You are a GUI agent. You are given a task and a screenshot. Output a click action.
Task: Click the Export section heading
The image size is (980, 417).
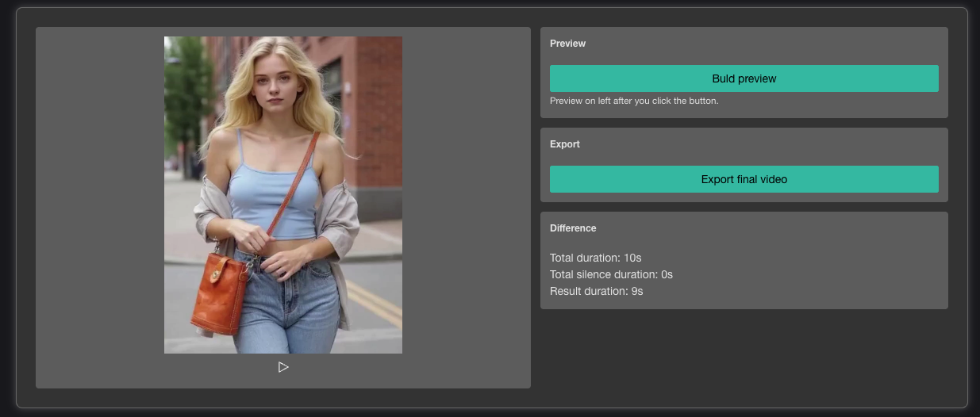(x=564, y=144)
